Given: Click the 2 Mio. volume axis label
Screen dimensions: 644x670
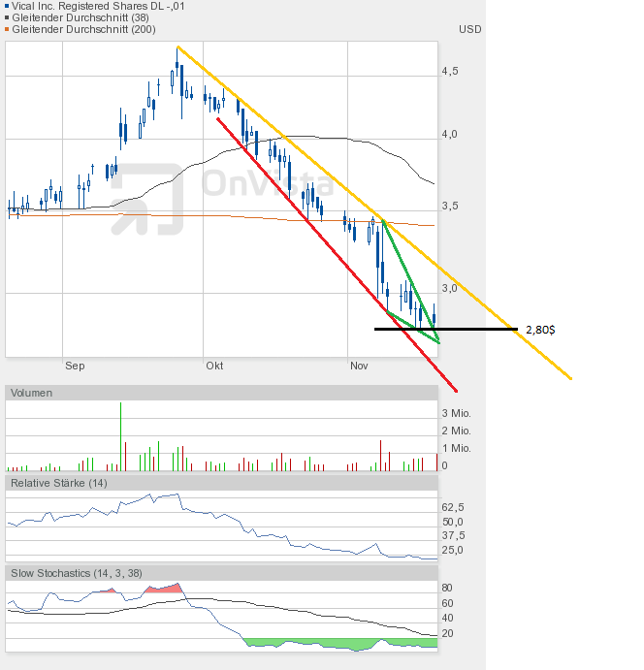Looking at the screenshot, I should 457,431.
